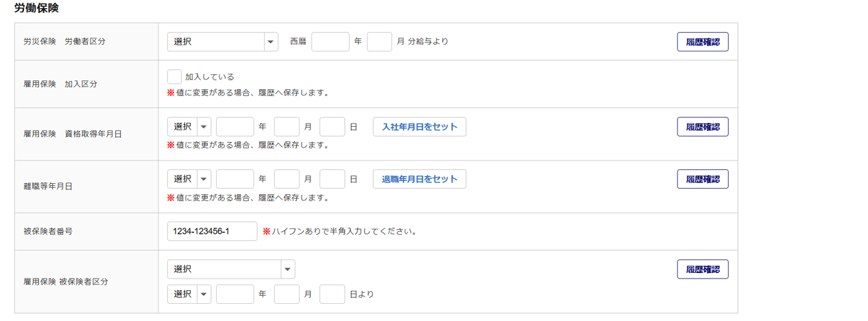Click year field in 資格取得年月日 row
The height and width of the screenshot is (321, 868).
pyautogui.click(x=234, y=127)
